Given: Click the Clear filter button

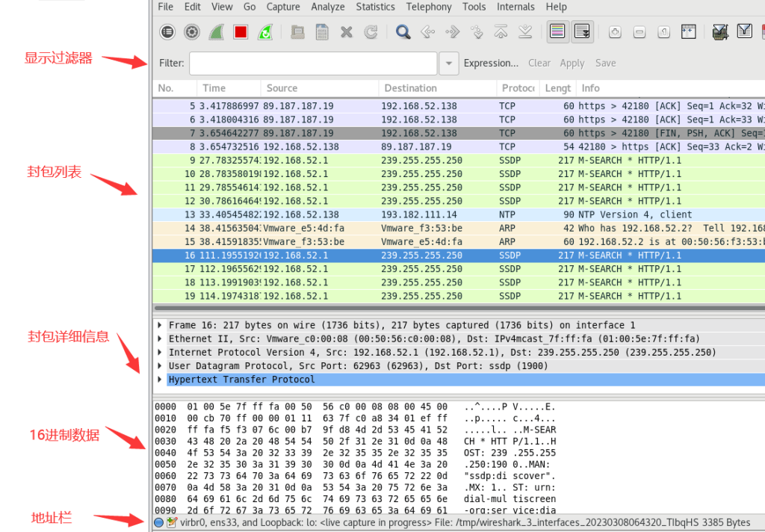Looking at the screenshot, I should [539, 63].
